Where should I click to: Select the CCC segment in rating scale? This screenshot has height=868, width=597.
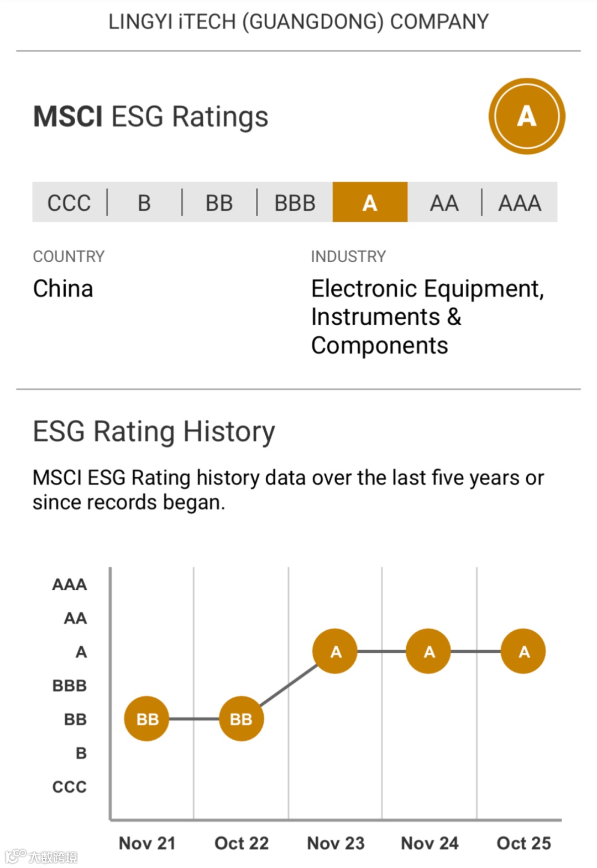coord(70,202)
